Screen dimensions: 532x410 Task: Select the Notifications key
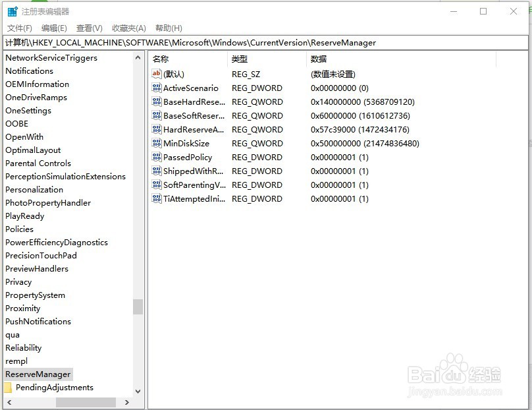click(x=29, y=71)
